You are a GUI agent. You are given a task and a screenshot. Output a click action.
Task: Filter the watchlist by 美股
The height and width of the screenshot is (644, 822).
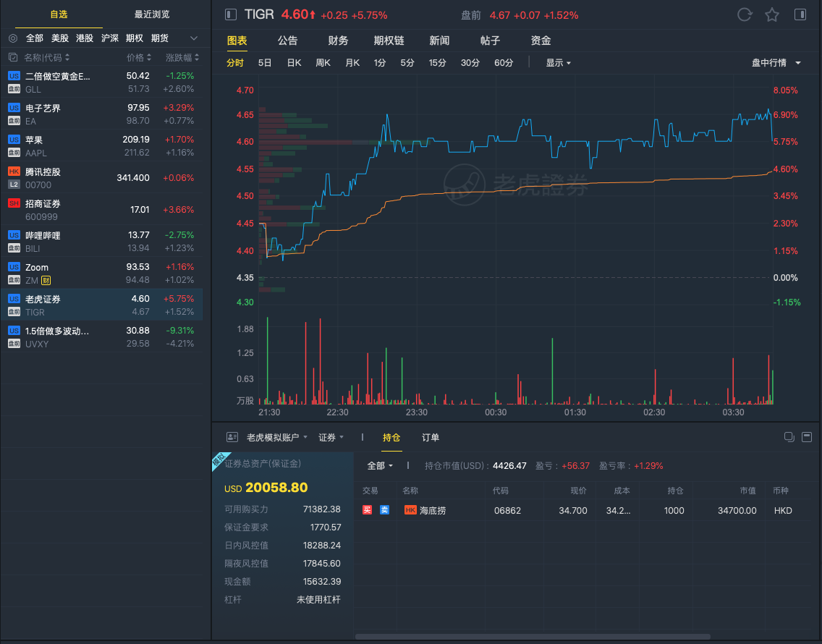pos(60,38)
